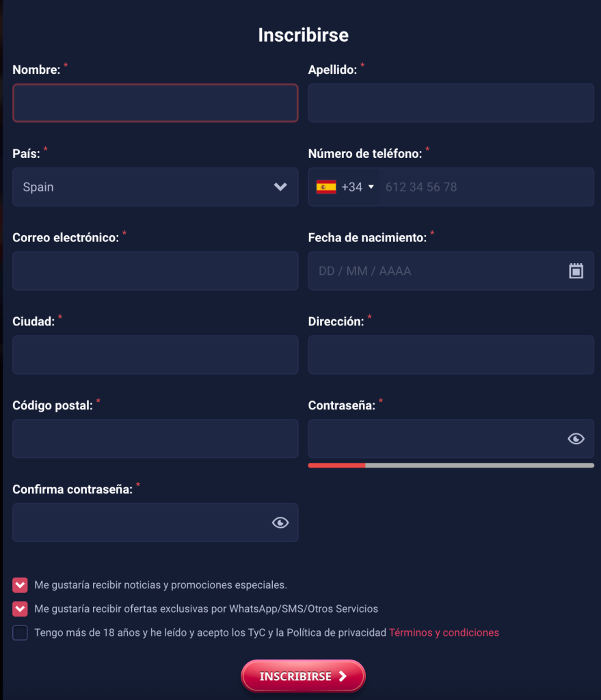The height and width of the screenshot is (700, 601).
Task: Click into the Apellido text field
Action: [451, 103]
